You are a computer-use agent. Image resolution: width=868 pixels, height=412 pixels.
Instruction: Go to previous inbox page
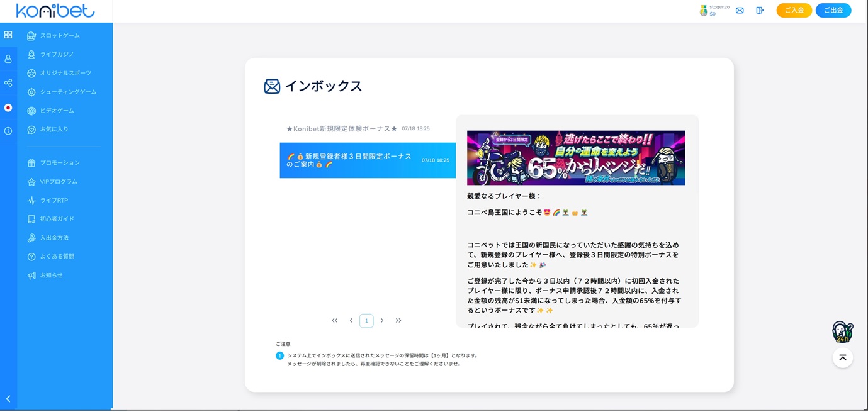pyautogui.click(x=351, y=321)
